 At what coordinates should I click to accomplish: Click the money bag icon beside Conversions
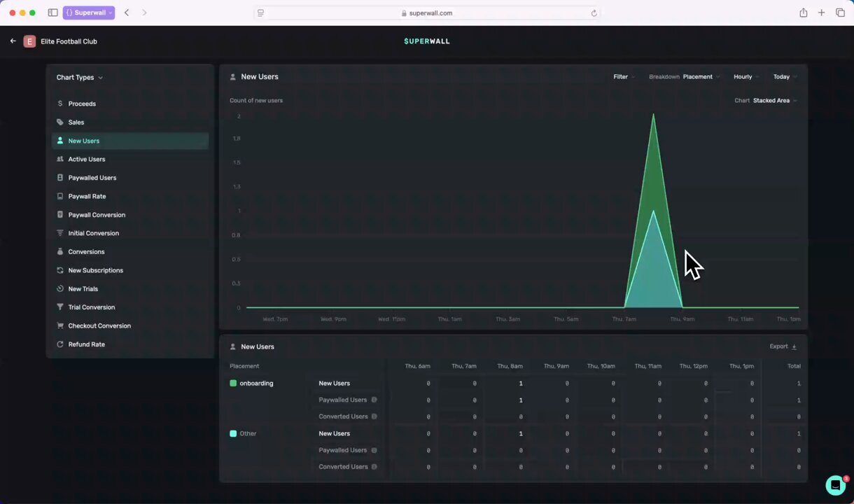[60, 252]
